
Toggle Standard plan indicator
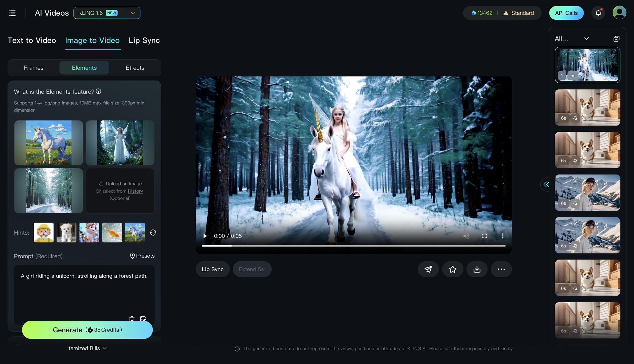point(519,13)
